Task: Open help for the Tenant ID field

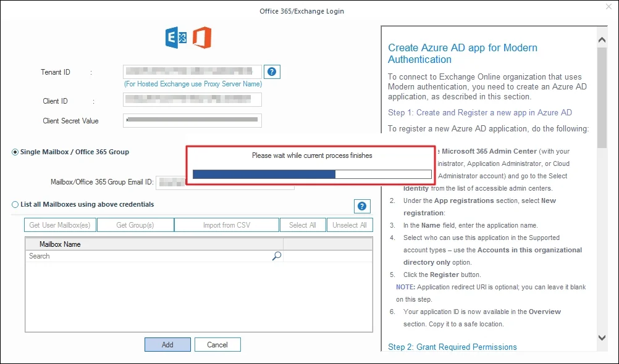Action: (272, 72)
